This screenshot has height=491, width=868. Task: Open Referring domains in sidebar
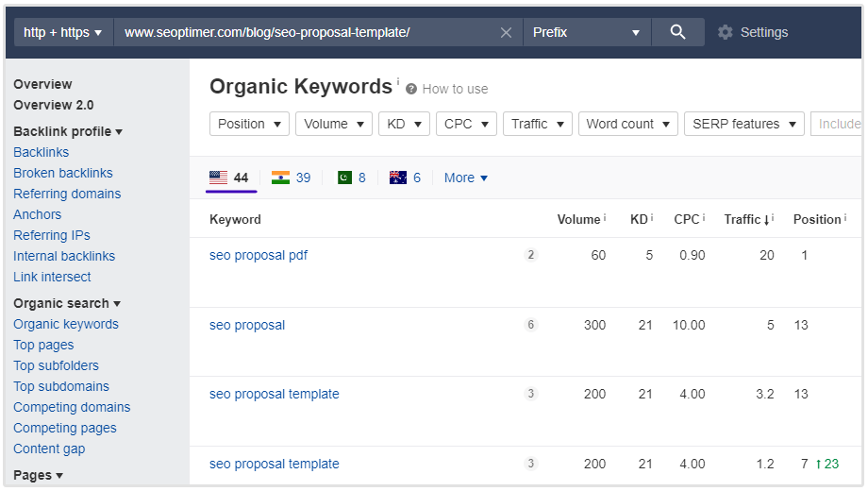[67, 194]
